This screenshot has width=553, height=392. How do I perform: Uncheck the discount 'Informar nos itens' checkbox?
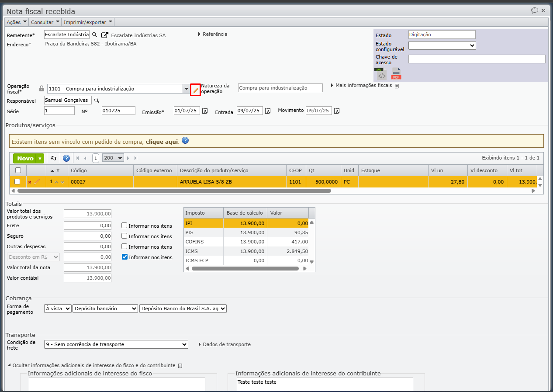click(124, 257)
